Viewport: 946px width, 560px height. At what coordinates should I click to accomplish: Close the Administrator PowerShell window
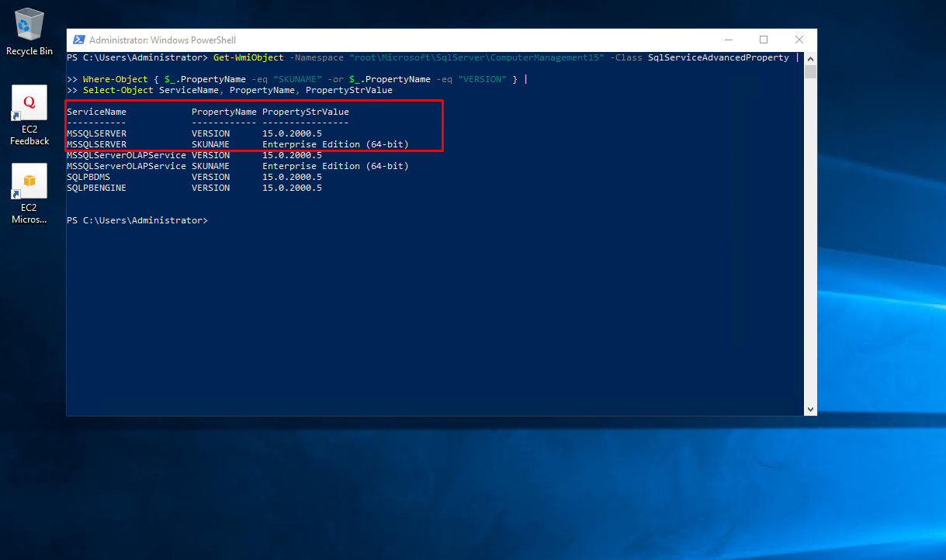(x=799, y=40)
